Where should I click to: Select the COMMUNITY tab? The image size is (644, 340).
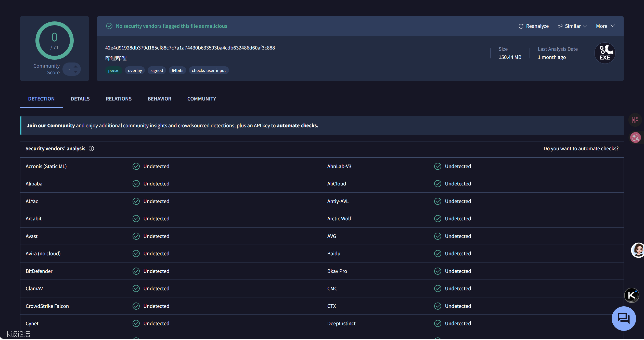click(x=202, y=99)
